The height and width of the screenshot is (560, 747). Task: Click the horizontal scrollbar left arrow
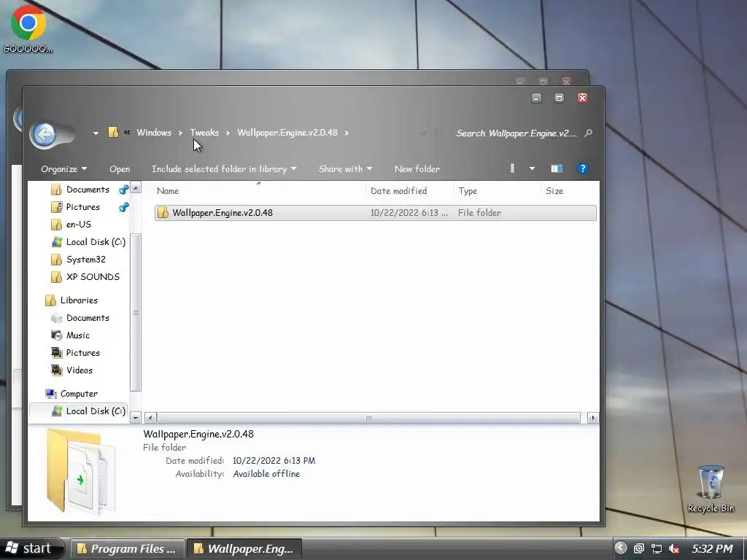[x=150, y=418]
